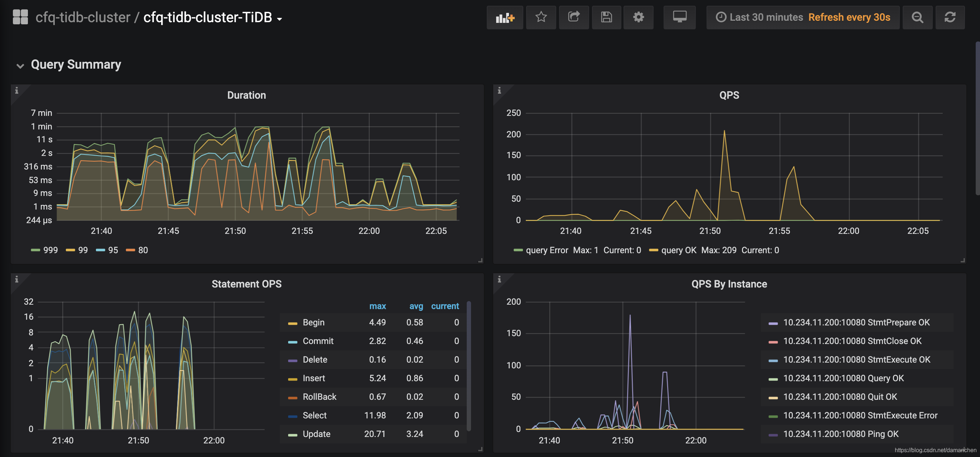Open dashboard picker dropdown cfq-tidb-cluster-TiDB

212,18
